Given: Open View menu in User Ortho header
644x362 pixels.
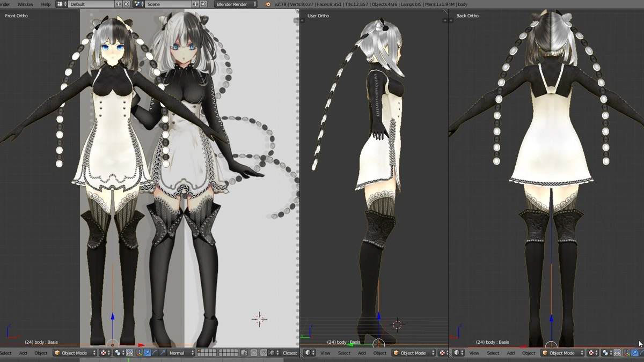Looking at the screenshot, I should [x=325, y=353].
